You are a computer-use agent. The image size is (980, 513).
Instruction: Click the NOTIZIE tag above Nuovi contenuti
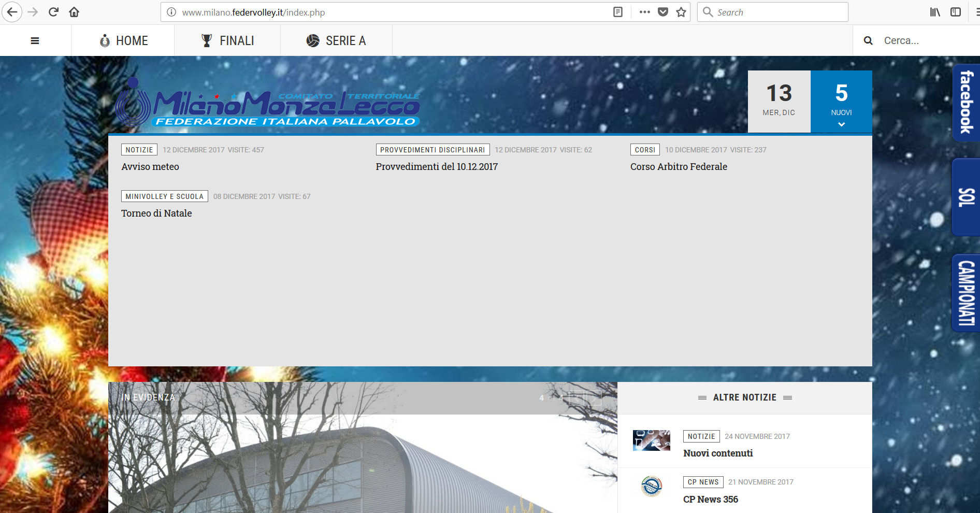click(x=701, y=436)
